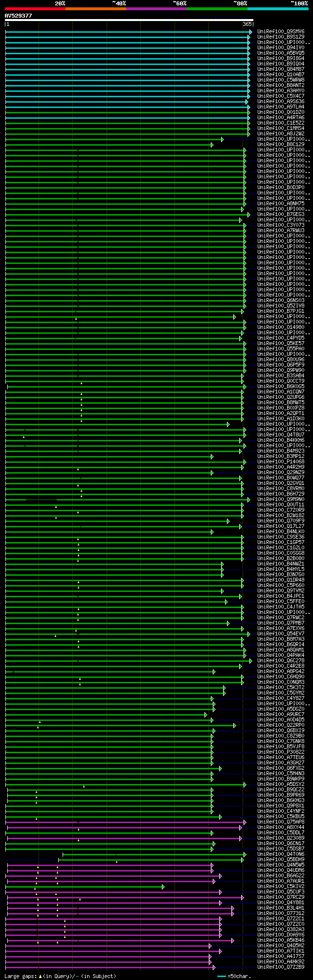313x980 pixels.
Task: Click hit label UniRef100_B6AG22
Action: coord(281,876)
